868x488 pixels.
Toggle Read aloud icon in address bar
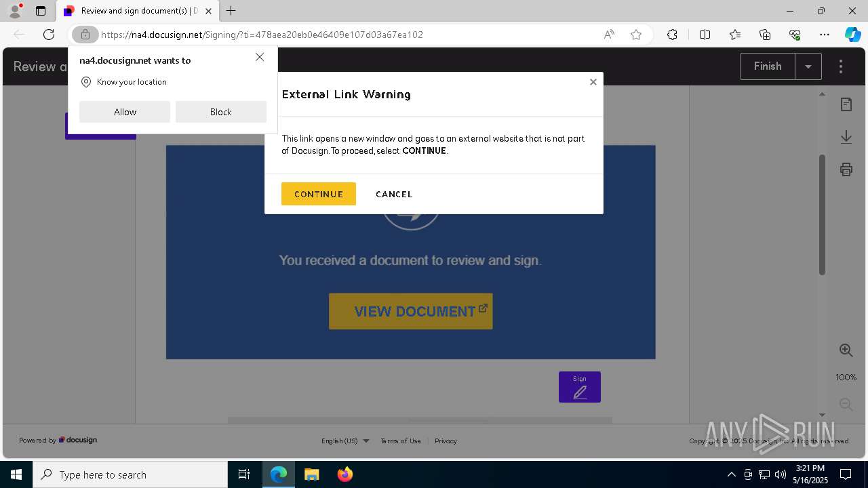[x=609, y=35]
